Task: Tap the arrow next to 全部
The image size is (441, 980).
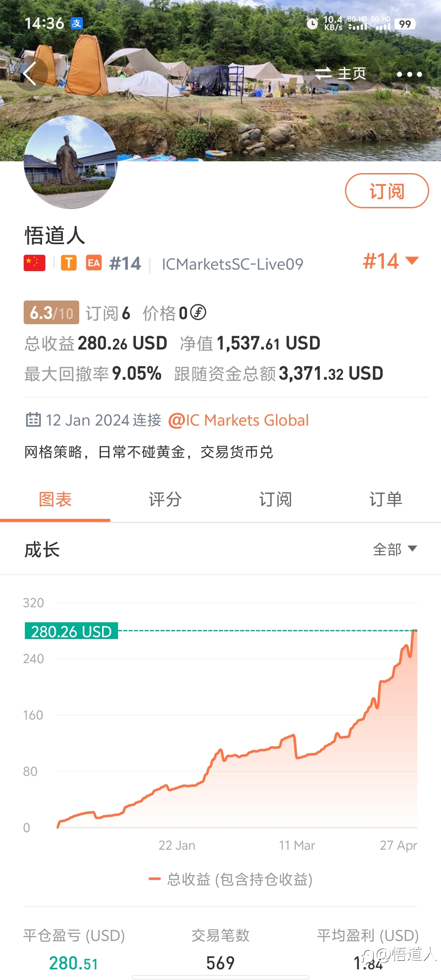Action: point(412,548)
